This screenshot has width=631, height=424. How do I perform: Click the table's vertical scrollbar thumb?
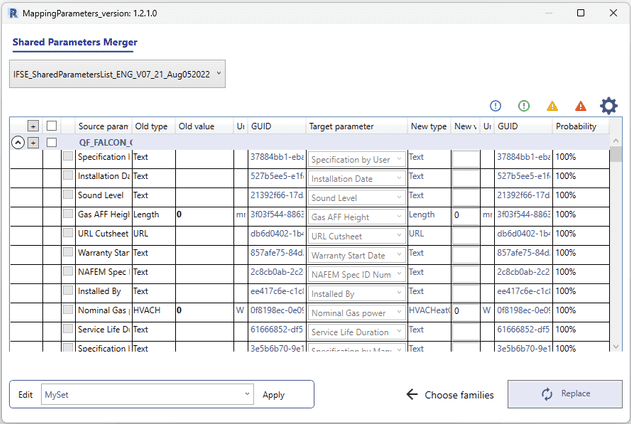pos(615,154)
